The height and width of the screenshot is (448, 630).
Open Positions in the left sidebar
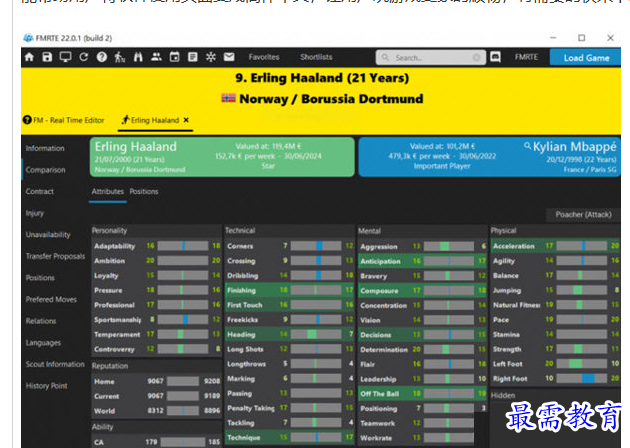pyautogui.click(x=40, y=278)
